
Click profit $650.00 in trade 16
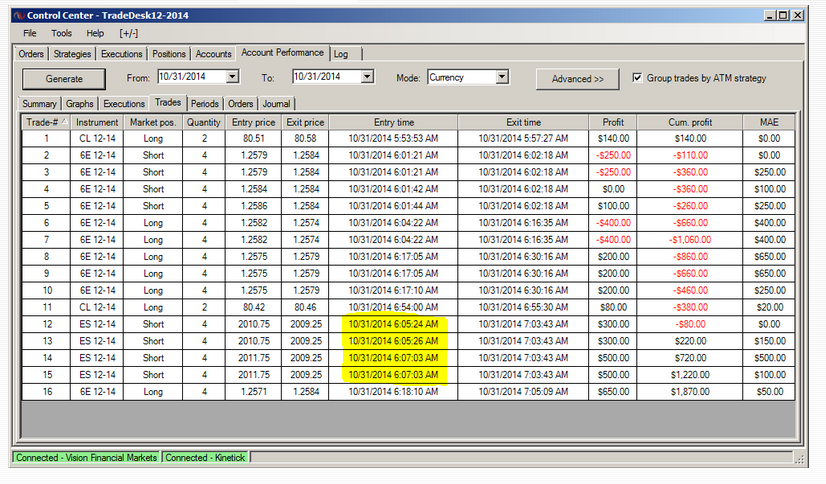coord(613,391)
